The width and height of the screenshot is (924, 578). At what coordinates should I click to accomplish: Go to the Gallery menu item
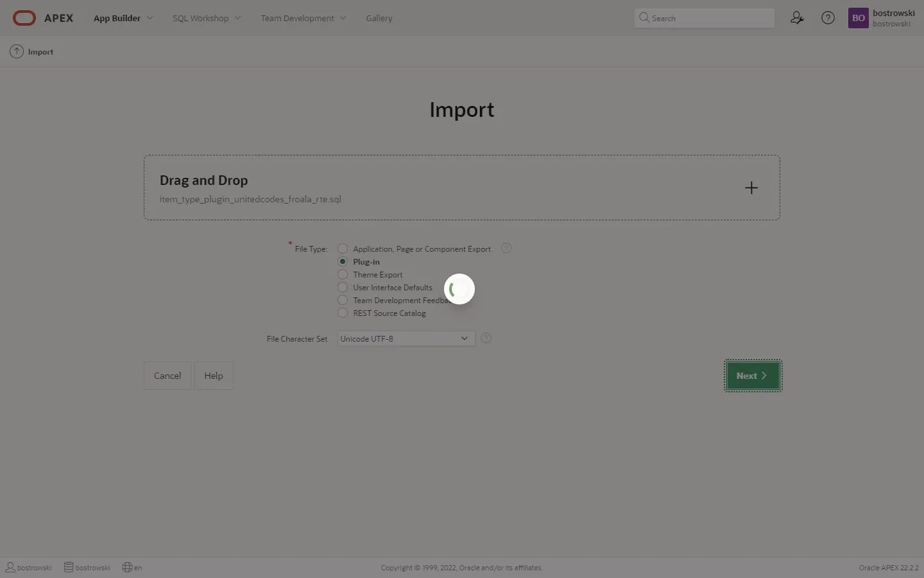(x=379, y=18)
